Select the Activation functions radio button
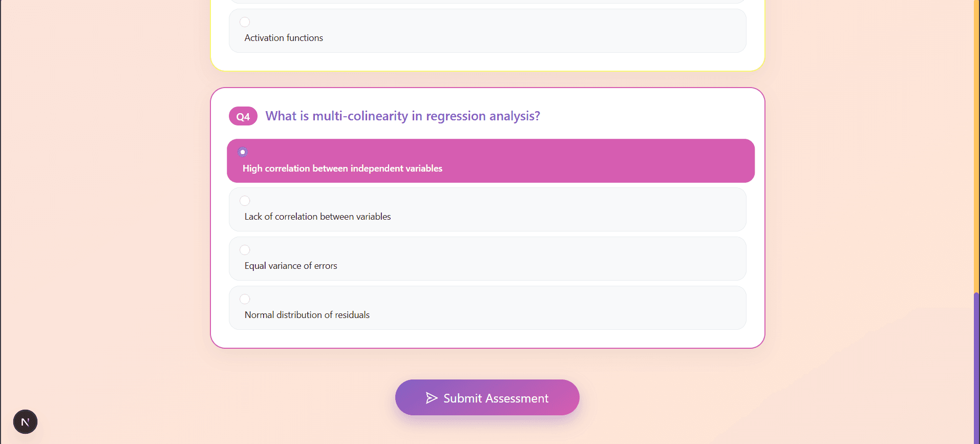Image resolution: width=980 pixels, height=444 pixels. coord(245,22)
